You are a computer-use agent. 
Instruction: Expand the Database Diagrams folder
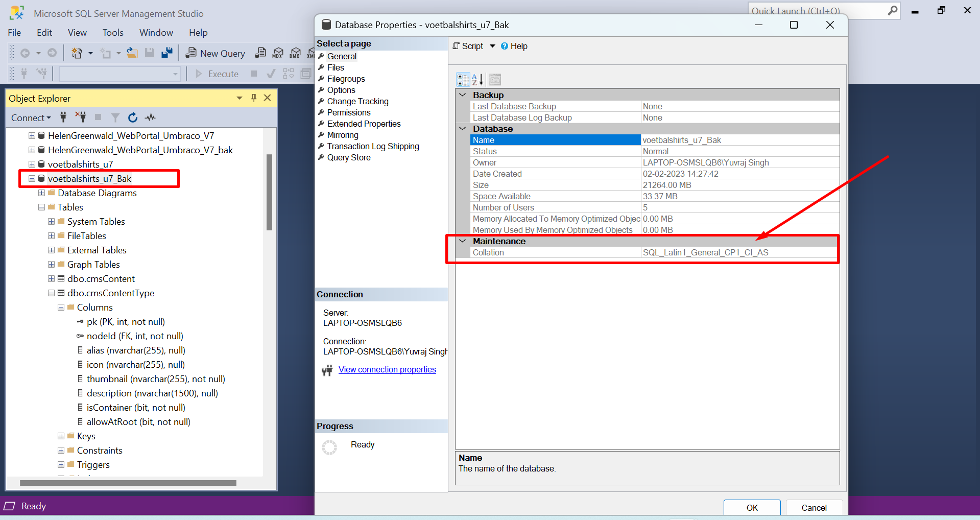coord(41,193)
